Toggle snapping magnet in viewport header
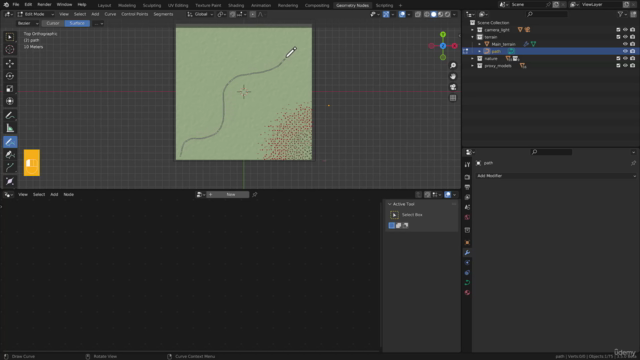Image resolution: width=640 pixels, height=360 pixels. point(232,14)
